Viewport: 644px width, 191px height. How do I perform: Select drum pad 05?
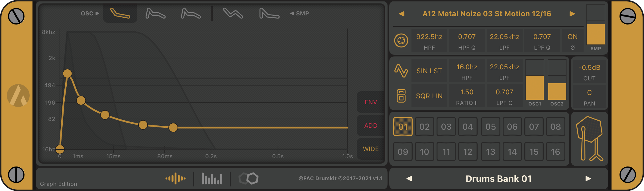coord(490,127)
